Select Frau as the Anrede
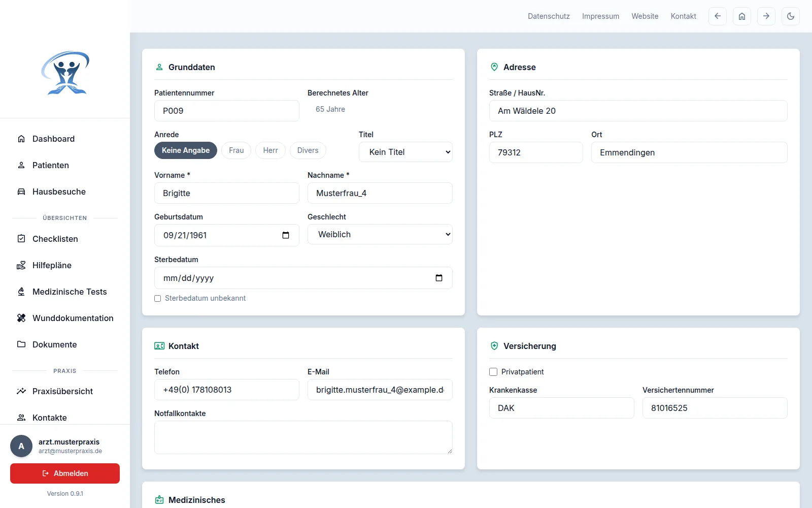The image size is (812, 508). click(x=236, y=150)
